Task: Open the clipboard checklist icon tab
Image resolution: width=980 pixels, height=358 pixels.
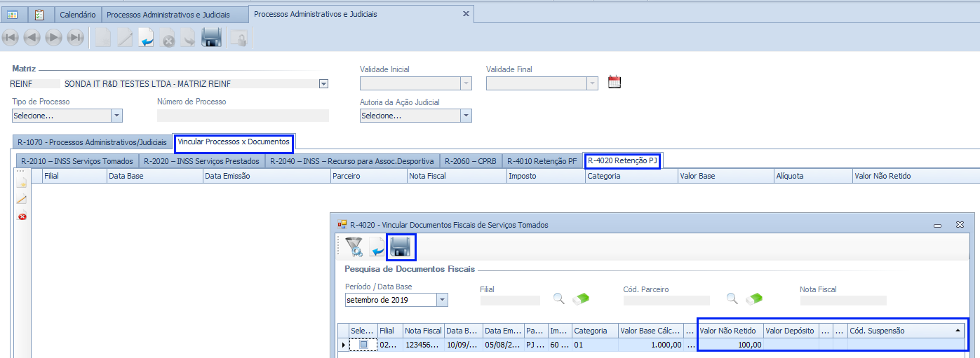Action: click(x=39, y=14)
